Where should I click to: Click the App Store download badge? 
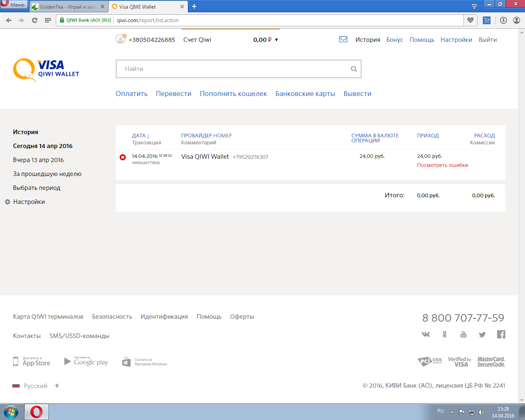pyautogui.click(x=32, y=361)
